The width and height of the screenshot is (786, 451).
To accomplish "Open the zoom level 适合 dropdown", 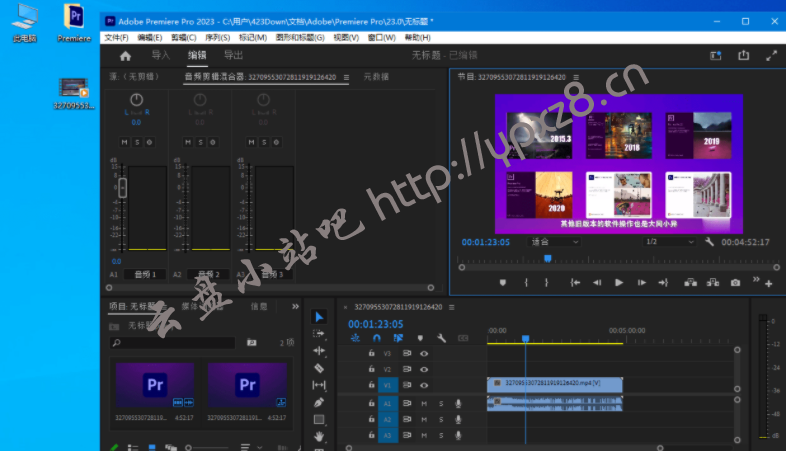I will tap(554, 242).
